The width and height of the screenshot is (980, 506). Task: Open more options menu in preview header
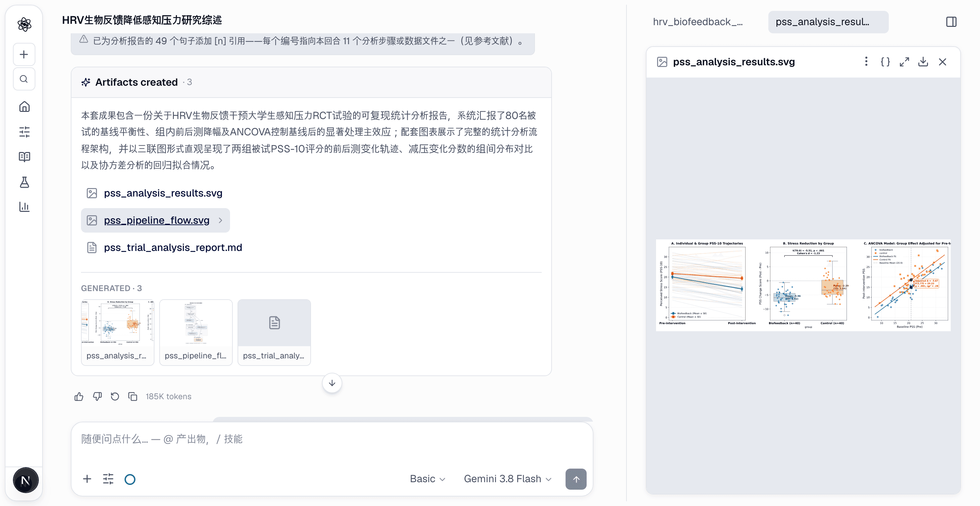(866, 62)
